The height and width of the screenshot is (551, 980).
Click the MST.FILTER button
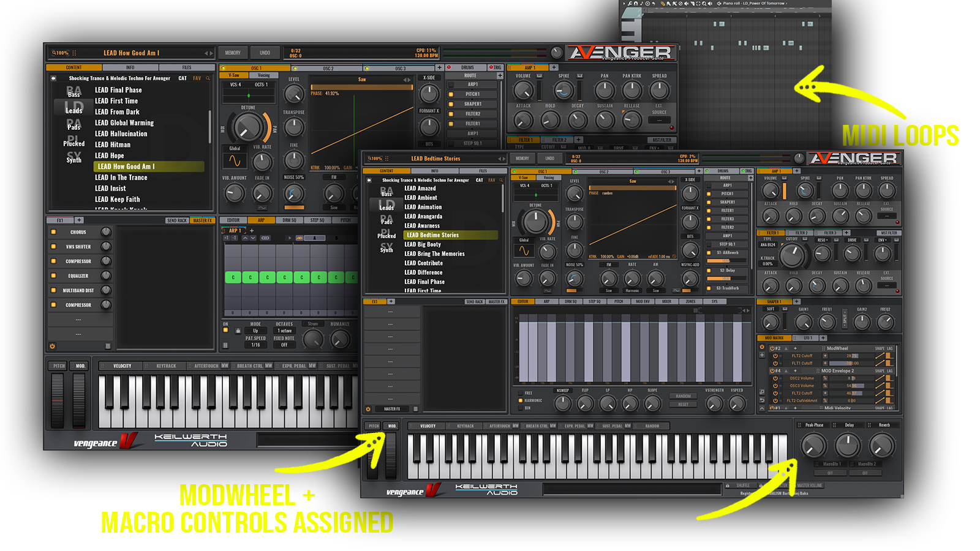pyautogui.click(x=889, y=233)
